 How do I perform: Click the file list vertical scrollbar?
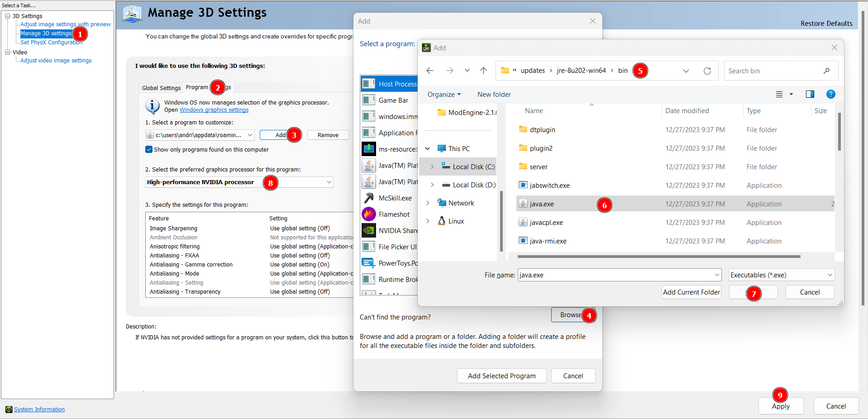point(839,131)
